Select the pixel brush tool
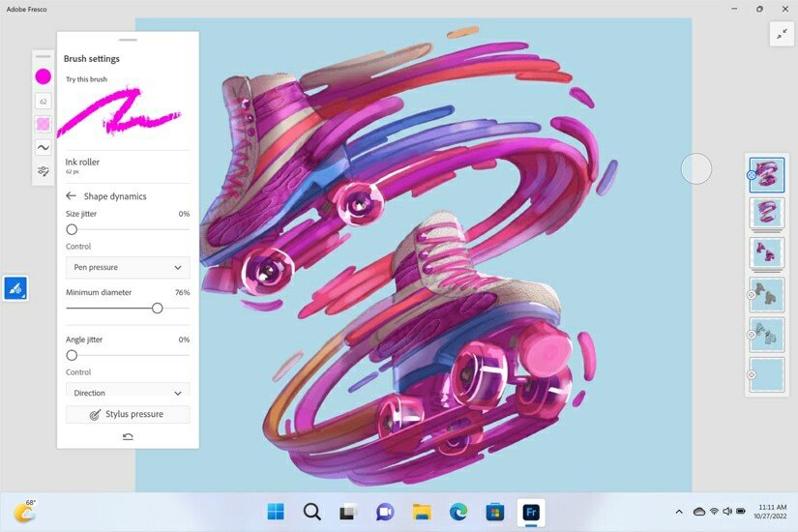The height and width of the screenshot is (532, 798). pos(15,288)
